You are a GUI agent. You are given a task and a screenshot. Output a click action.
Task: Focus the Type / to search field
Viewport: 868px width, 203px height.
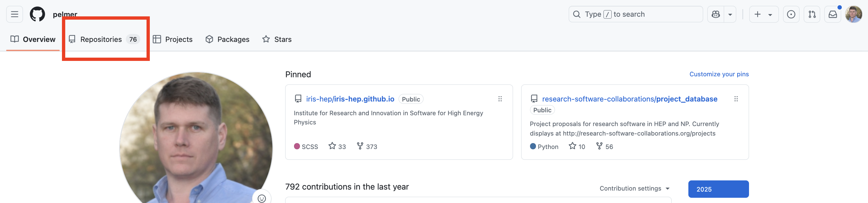636,14
